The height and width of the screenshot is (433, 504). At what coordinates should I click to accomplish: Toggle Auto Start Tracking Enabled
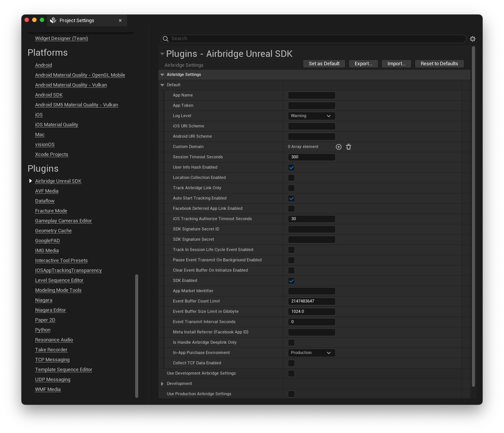291,198
